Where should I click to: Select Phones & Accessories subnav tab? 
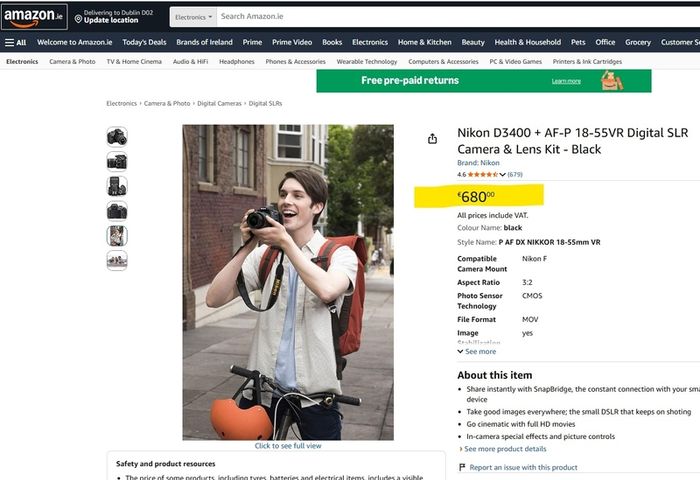(x=296, y=62)
